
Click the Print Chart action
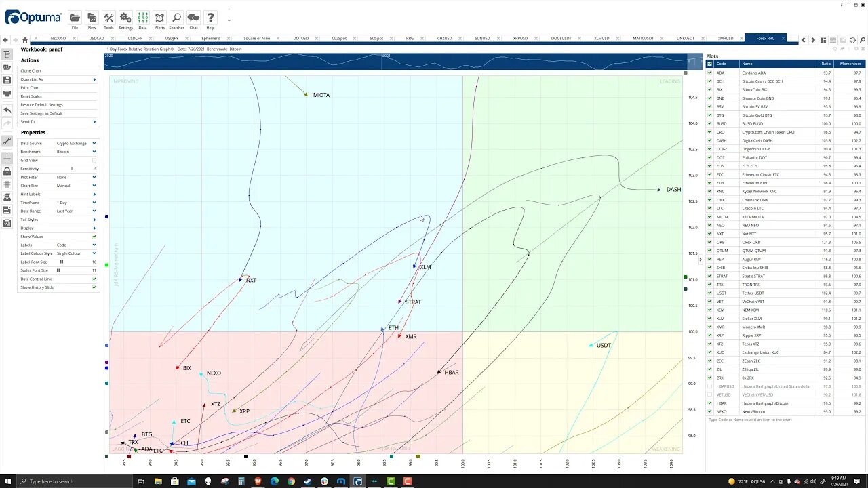(x=30, y=87)
